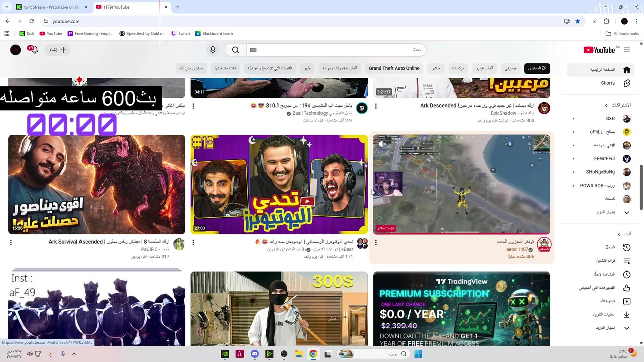Open Basil Technology channel avatar

(362, 108)
